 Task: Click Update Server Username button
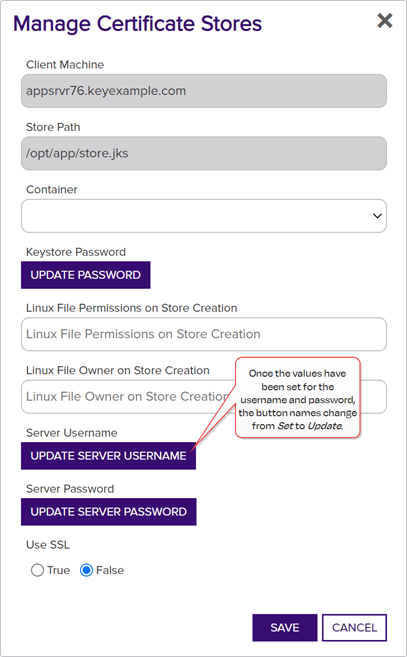pos(109,456)
